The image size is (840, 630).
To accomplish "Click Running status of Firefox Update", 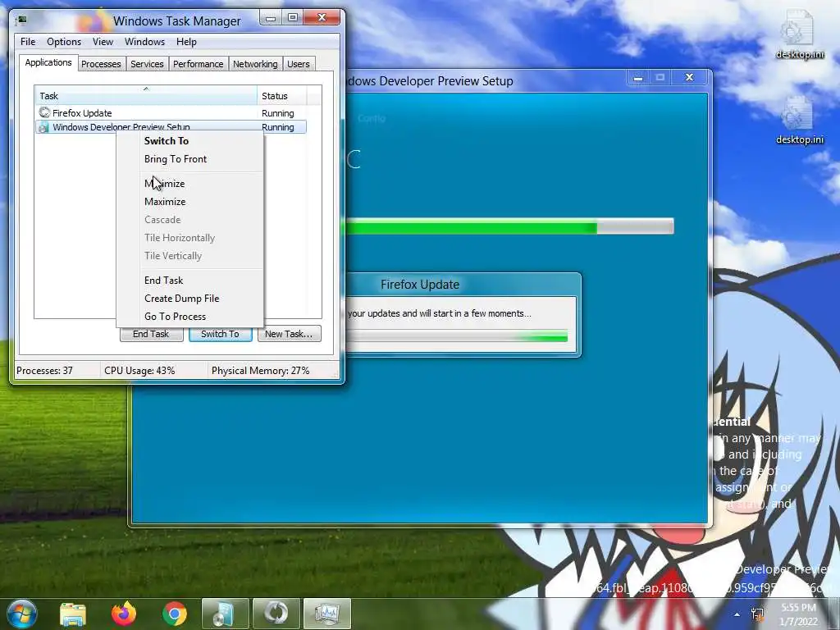I will (x=277, y=113).
